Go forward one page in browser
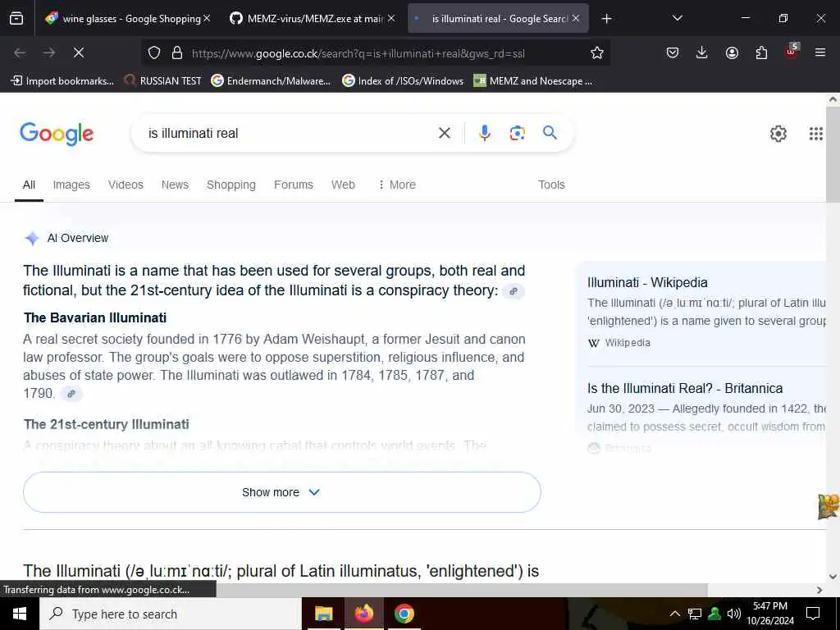Image resolution: width=840 pixels, height=630 pixels. [49, 52]
